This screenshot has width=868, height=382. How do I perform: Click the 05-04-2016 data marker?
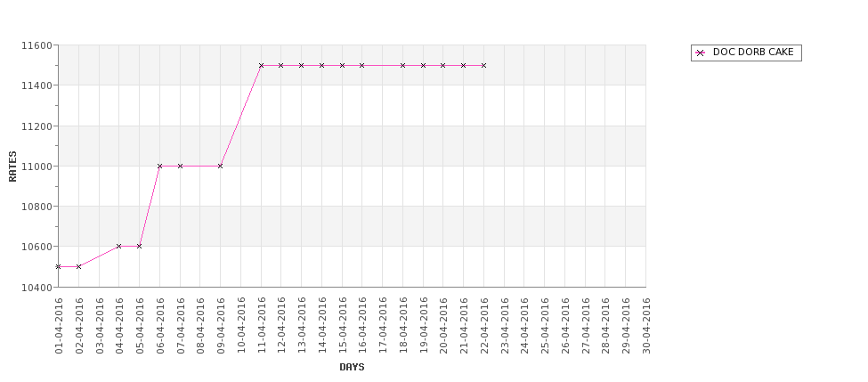(x=139, y=247)
